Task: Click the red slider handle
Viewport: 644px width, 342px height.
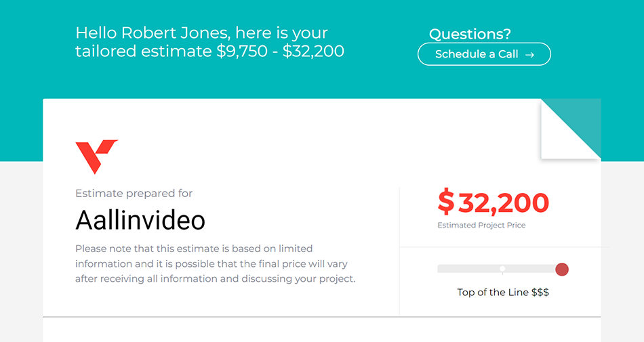Action: coord(562,270)
